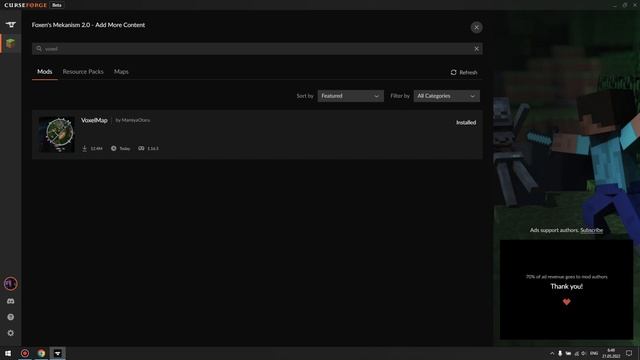Click inside the mod search input field
Screen dimensions: 640x360
257,49
